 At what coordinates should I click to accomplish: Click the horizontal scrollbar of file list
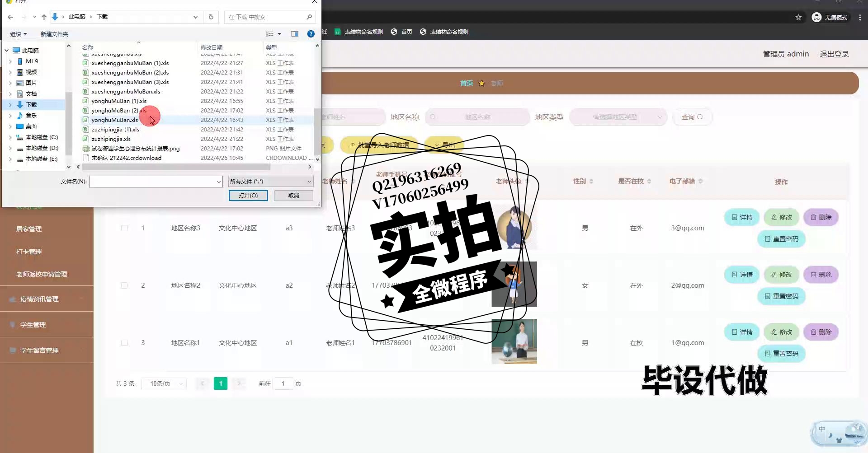click(176, 167)
